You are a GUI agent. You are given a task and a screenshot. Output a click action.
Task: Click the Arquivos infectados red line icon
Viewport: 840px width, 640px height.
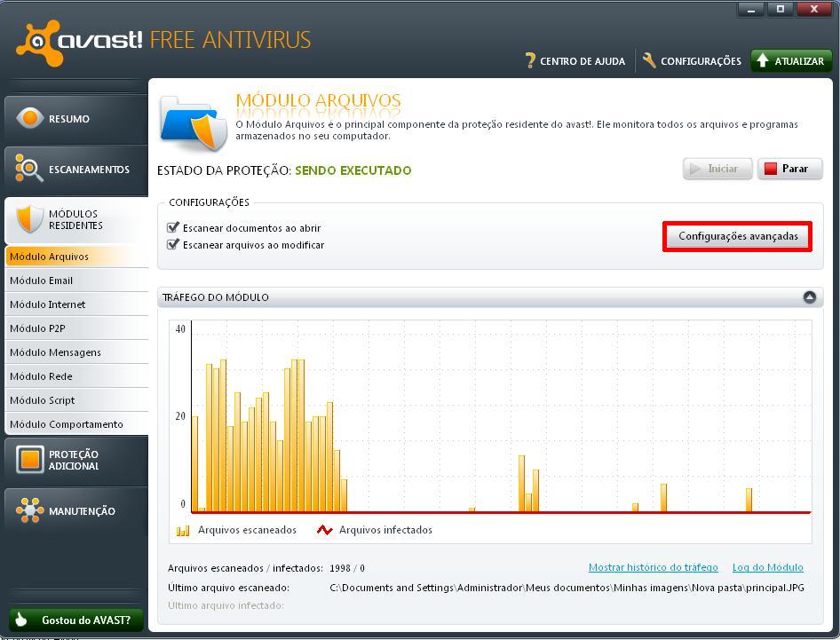click(x=325, y=530)
